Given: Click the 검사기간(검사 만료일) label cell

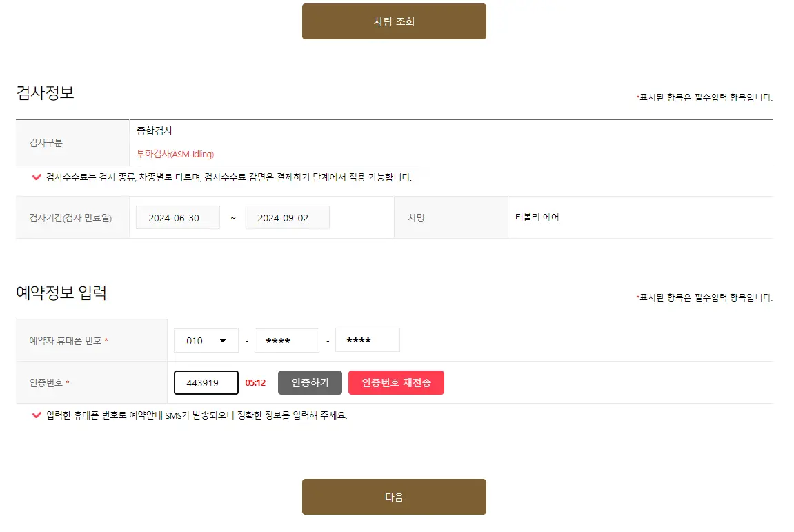Looking at the screenshot, I should click(69, 217).
